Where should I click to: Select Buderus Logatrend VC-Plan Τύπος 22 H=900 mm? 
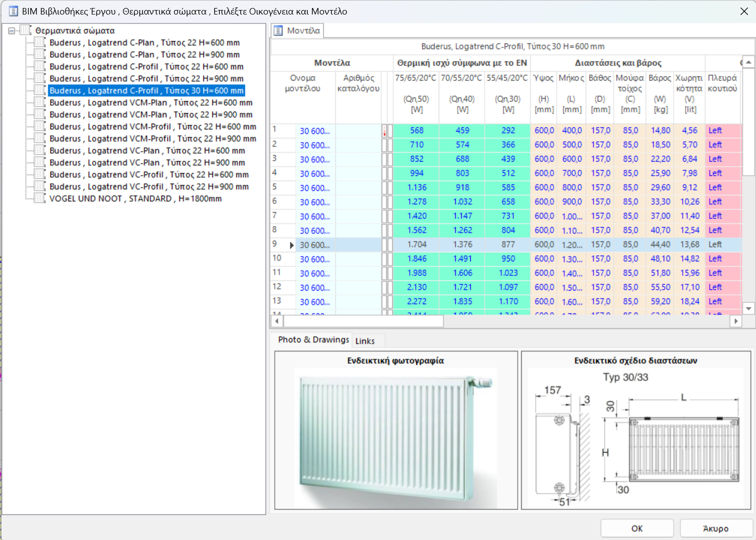147,162
